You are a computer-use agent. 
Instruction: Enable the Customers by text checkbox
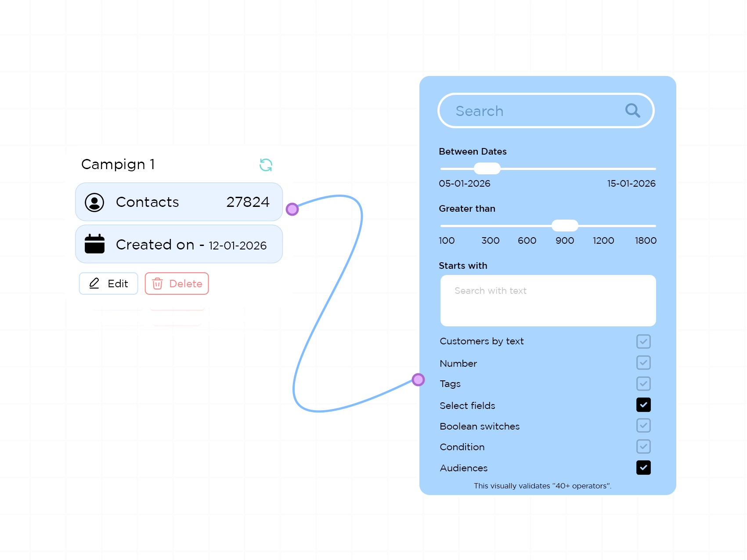click(x=643, y=341)
